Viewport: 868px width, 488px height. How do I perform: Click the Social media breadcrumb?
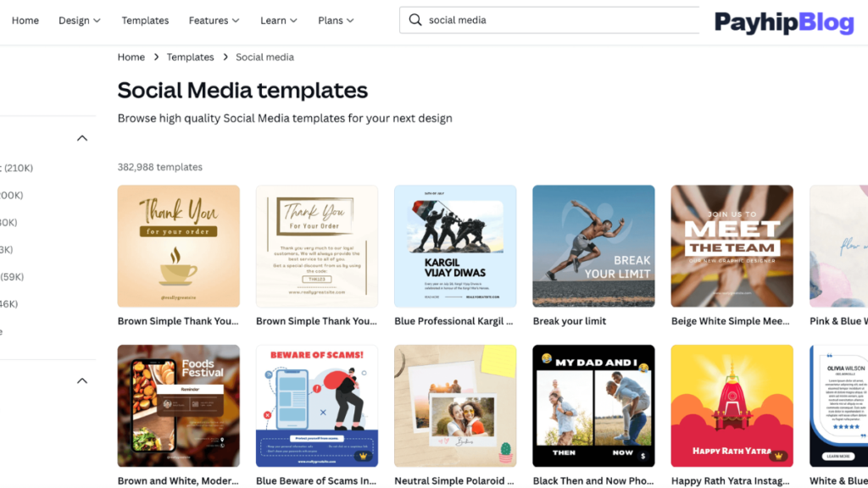[264, 57]
